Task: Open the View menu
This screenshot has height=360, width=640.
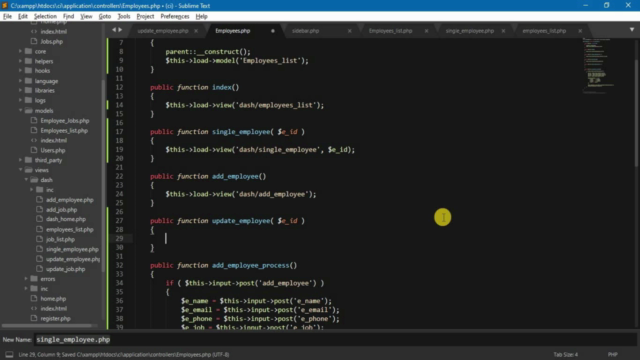Action: coord(86,16)
